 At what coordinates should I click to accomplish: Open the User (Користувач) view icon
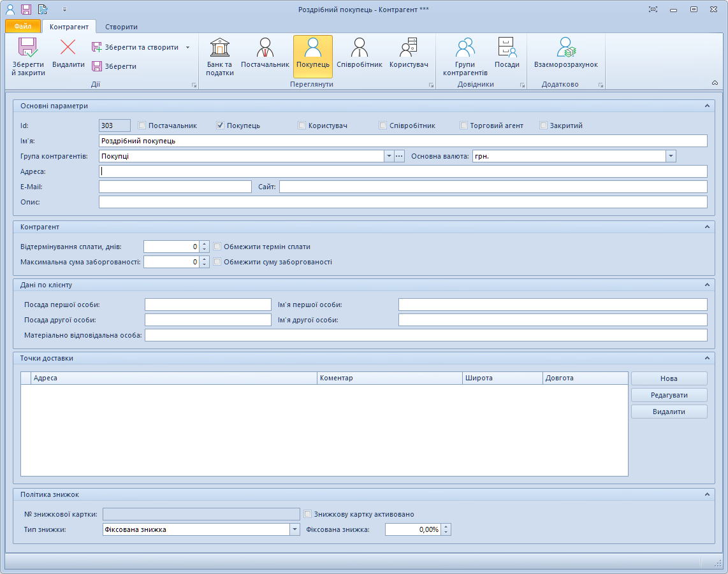click(x=408, y=56)
